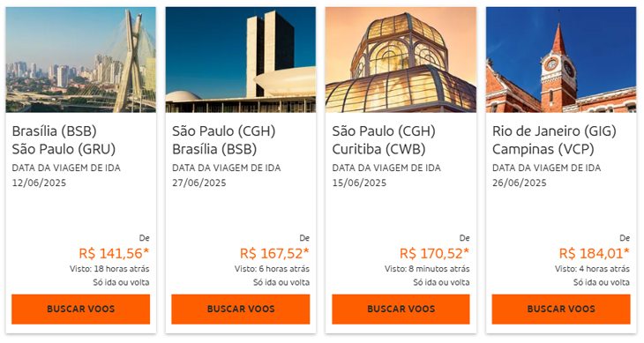Click the 12/06/2025 departure date
The height and width of the screenshot is (343, 644).
[39, 183]
